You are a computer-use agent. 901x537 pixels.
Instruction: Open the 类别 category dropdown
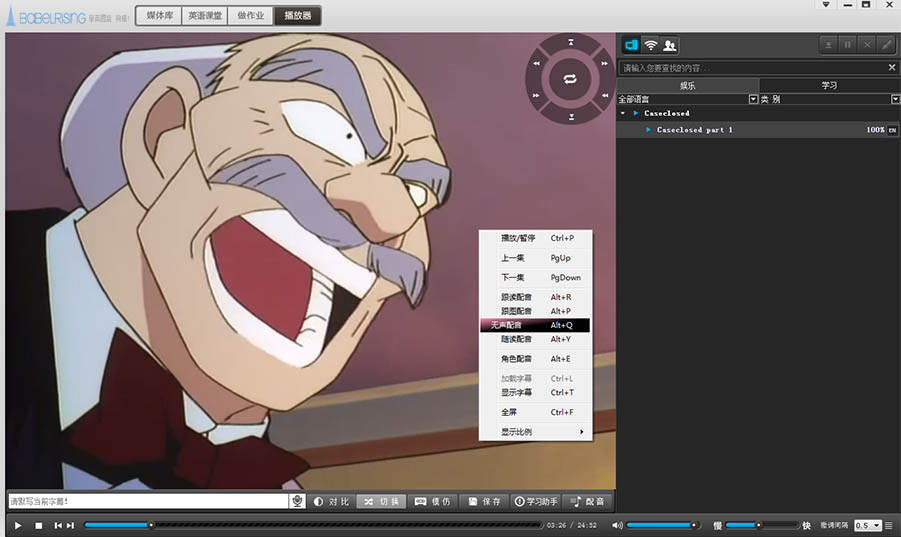coord(895,99)
